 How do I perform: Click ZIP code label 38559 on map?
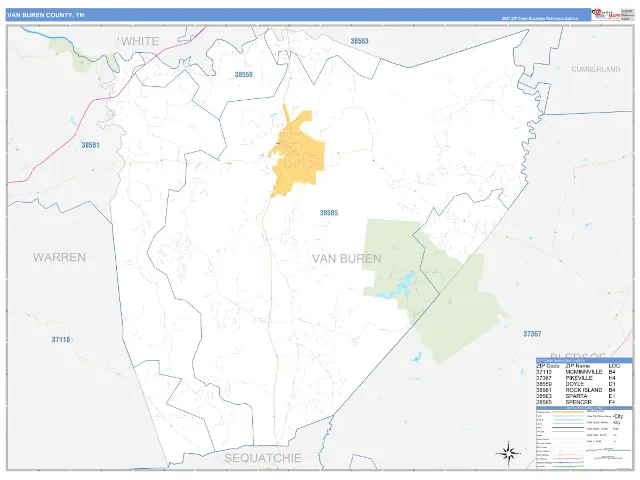point(243,75)
